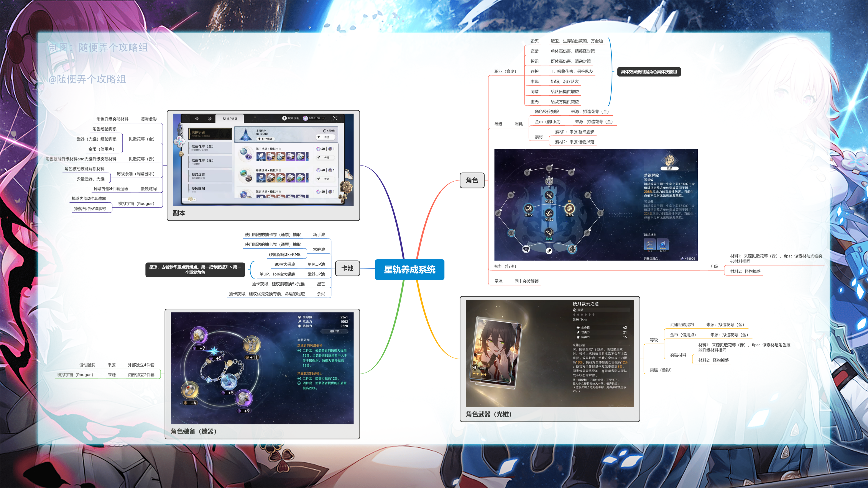868x488 pixels.
Task: Click the relic icon marked +11
Action: [252, 345]
